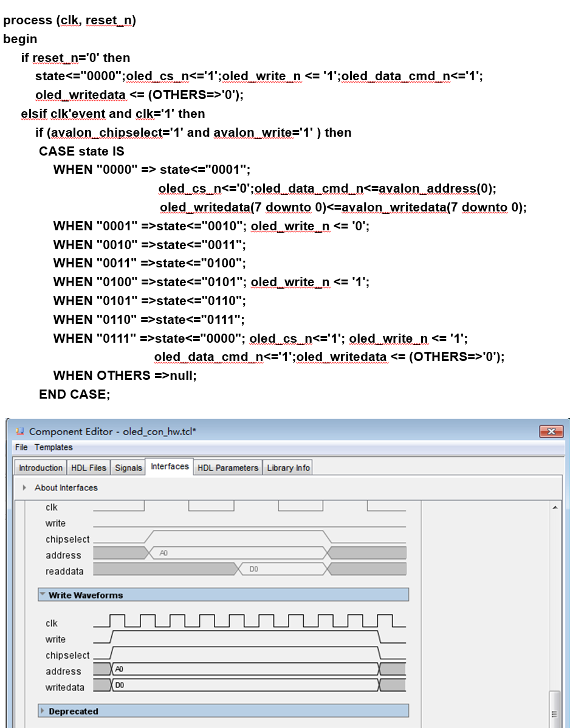Click the A0 address value in Write Waveforms
The height and width of the screenshot is (728, 570).
(x=119, y=669)
